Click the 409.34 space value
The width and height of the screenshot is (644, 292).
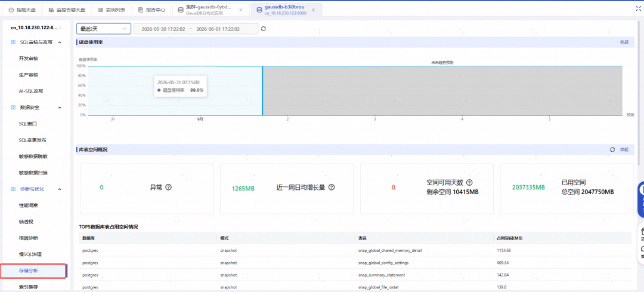[502, 262]
